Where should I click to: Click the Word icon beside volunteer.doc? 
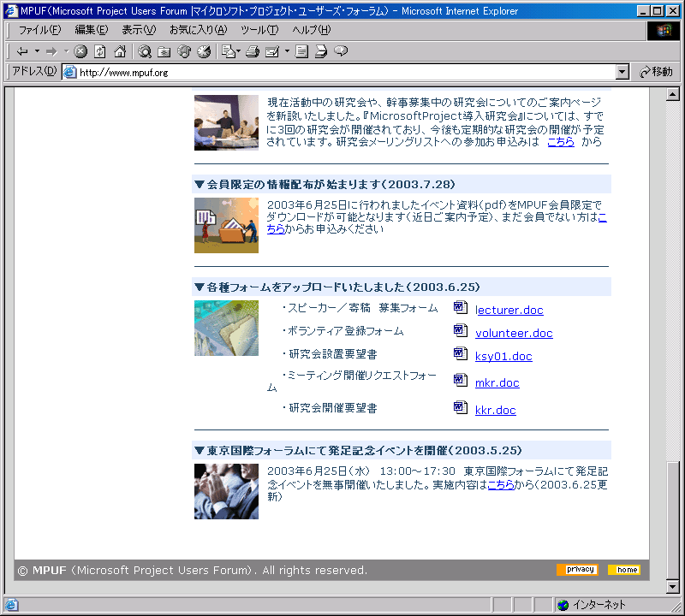pyautogui.click(x=461, y=330)
